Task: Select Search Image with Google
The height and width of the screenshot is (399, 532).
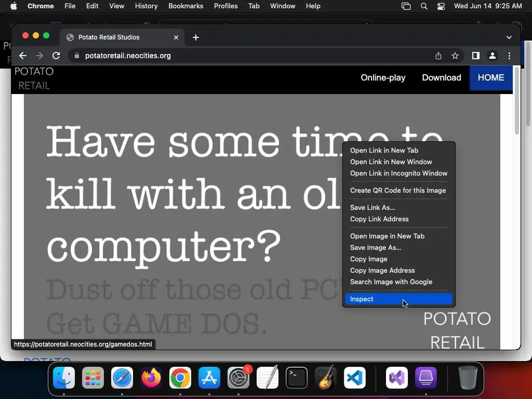Action: coord(398,282)
